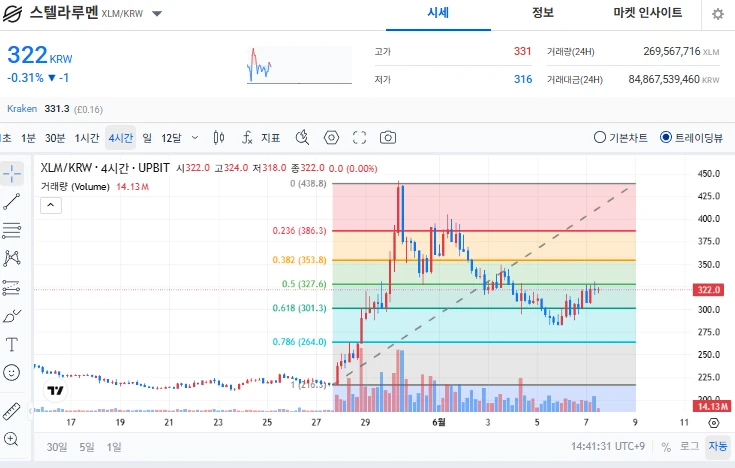Screen dimensions: 735x468
Task: Click the mini price sparkline chart
Action: point(300,65)
